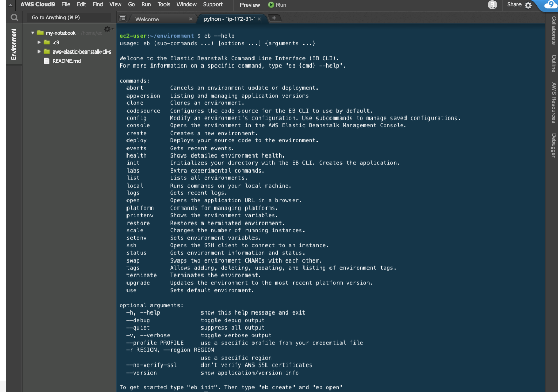Screen dimensions: 558x392
Task: Collapse the my-notebook folder arrow
Action: point(33,33)
